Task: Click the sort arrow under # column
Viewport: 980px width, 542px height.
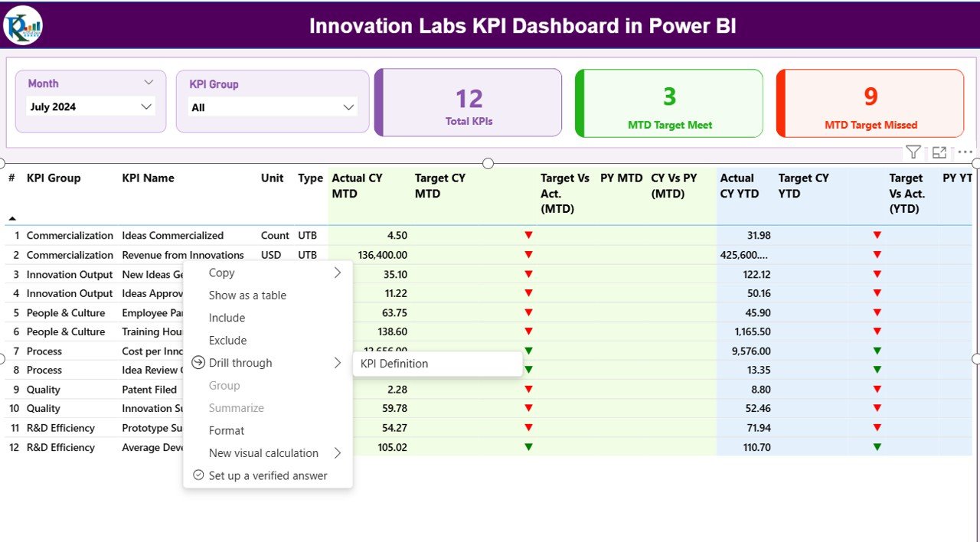Action: (12, 218)
